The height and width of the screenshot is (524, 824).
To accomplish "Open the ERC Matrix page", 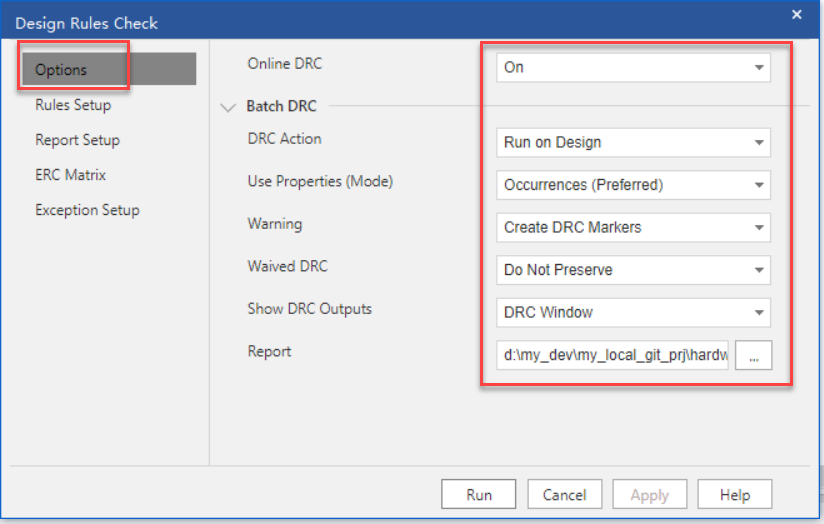I will coord(70,175).
